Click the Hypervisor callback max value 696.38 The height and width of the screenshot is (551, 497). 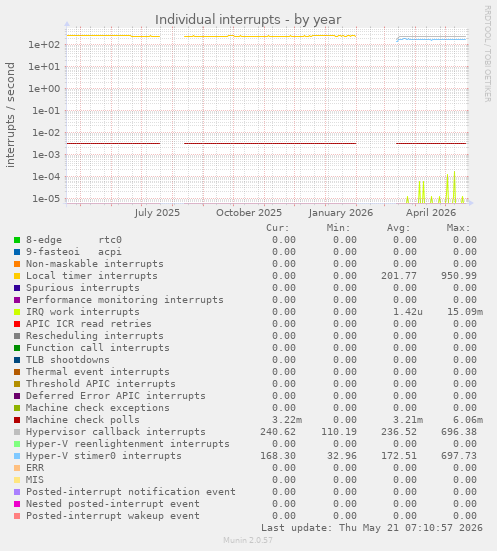click(459, 432)
